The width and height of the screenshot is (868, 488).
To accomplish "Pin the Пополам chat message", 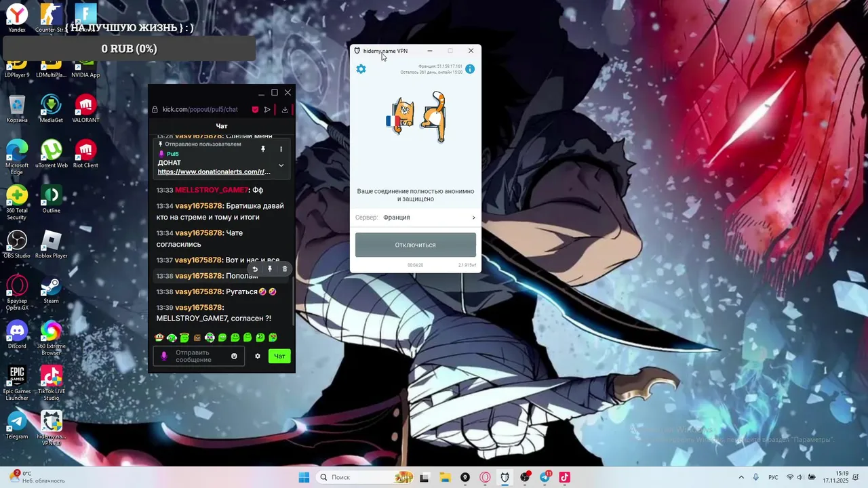I will tap(270, 269).
